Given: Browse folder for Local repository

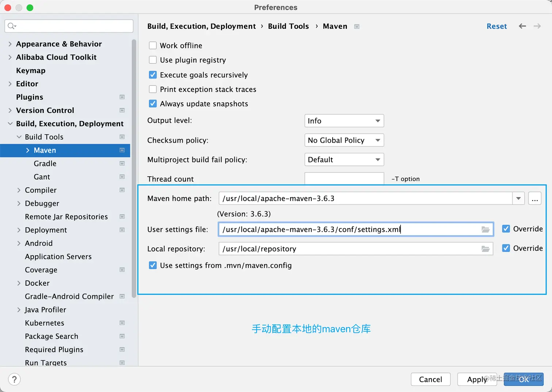Looking at the screenshot, I should (485, 249).
